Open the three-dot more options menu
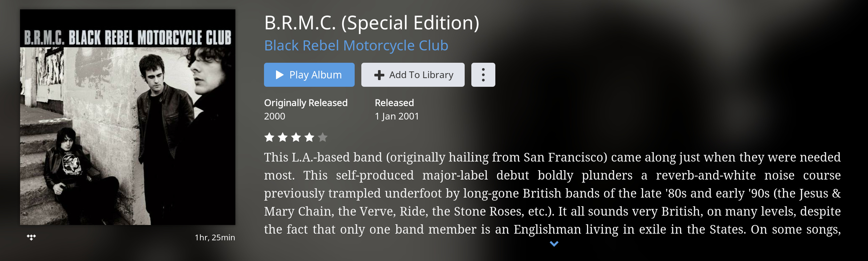The width and height of the screenshot is (868, 261). pyautogui.click(x=483, y=74)
